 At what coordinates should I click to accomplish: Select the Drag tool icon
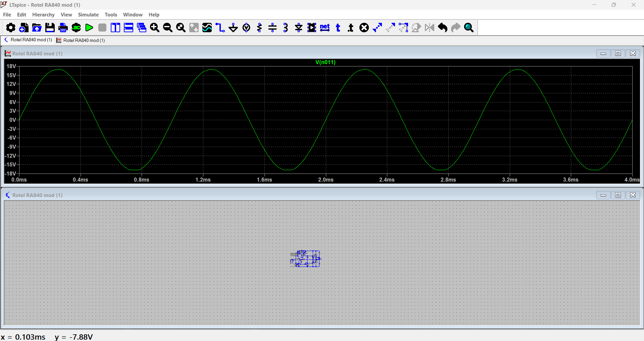pos(403,28)
